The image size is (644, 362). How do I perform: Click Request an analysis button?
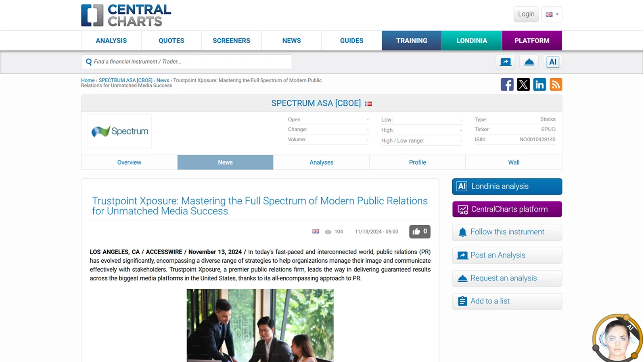pos(507,278)
